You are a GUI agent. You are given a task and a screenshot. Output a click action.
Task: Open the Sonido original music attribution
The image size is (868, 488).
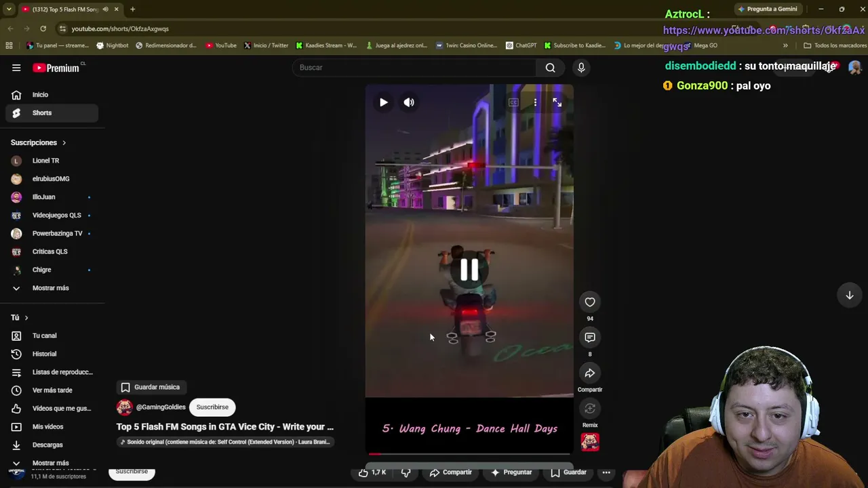click(x=225, y=442)
